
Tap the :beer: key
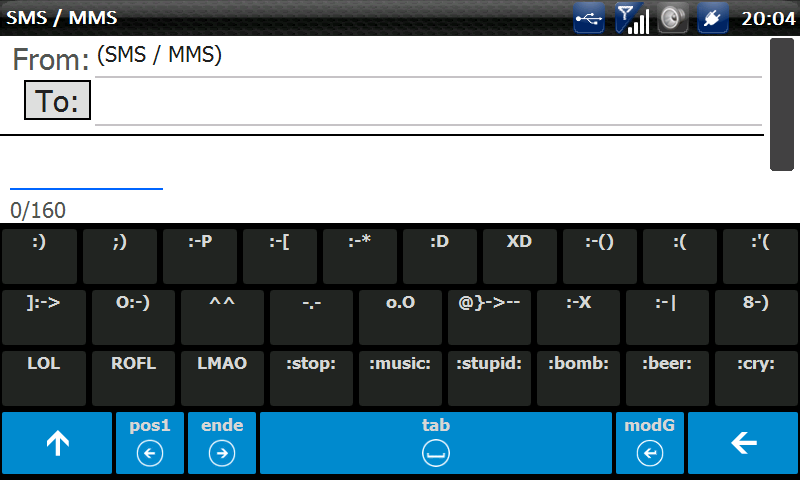pos(667,378)
